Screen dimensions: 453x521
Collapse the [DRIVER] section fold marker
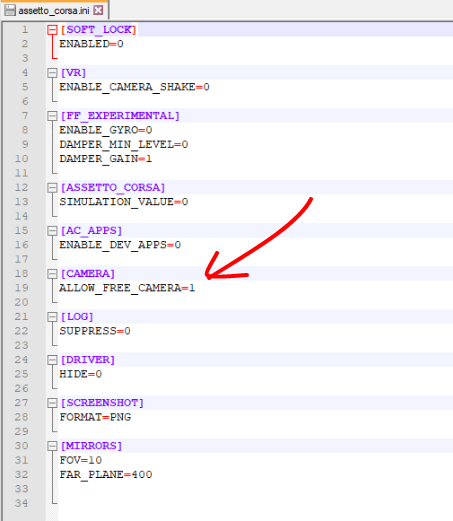tap(52, 360)
